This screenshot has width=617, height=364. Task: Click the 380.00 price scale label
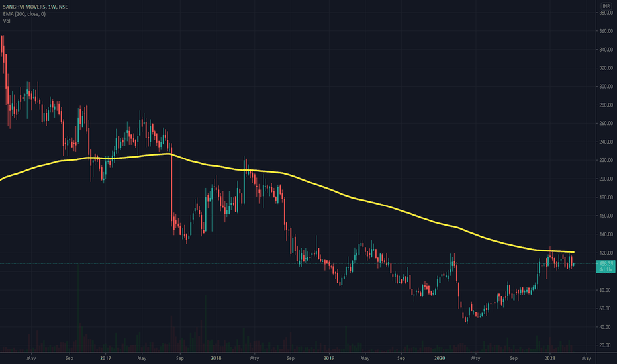606,13
